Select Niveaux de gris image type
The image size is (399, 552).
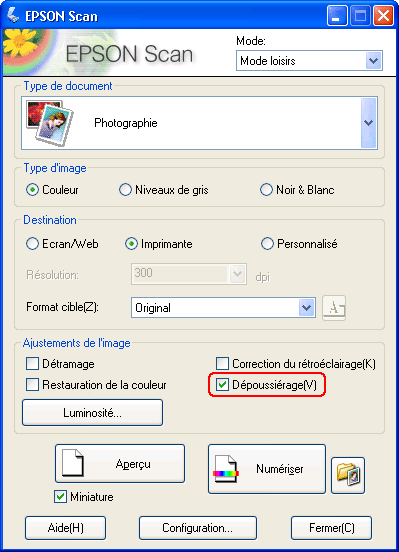(125, 190)
